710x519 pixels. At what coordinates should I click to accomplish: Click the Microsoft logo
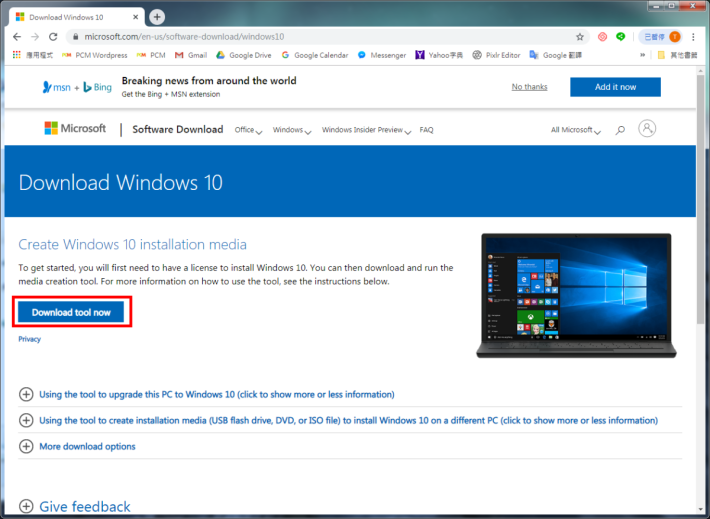tap(75, 129)
